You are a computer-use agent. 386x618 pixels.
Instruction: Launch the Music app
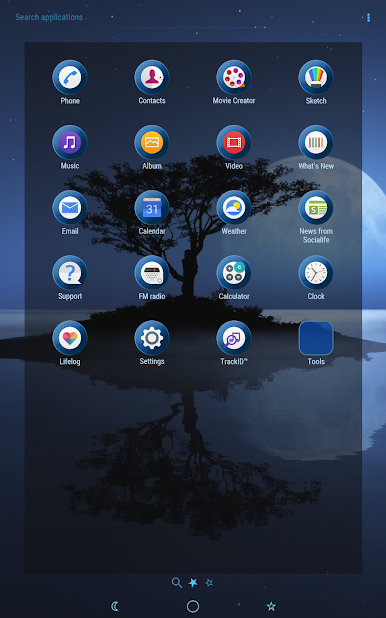pos(70,143)
